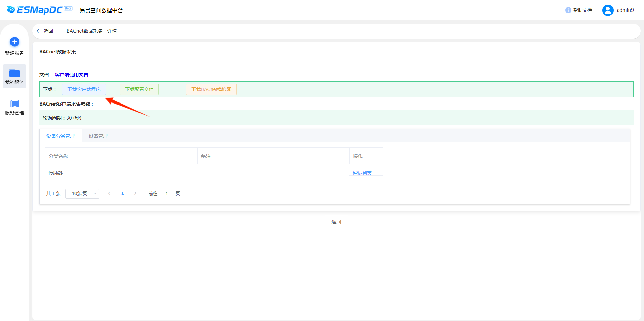The height and width of the screenshot is (321, 644).
Task: Download the BACnet simulator
Action: [x=211, y=89]
